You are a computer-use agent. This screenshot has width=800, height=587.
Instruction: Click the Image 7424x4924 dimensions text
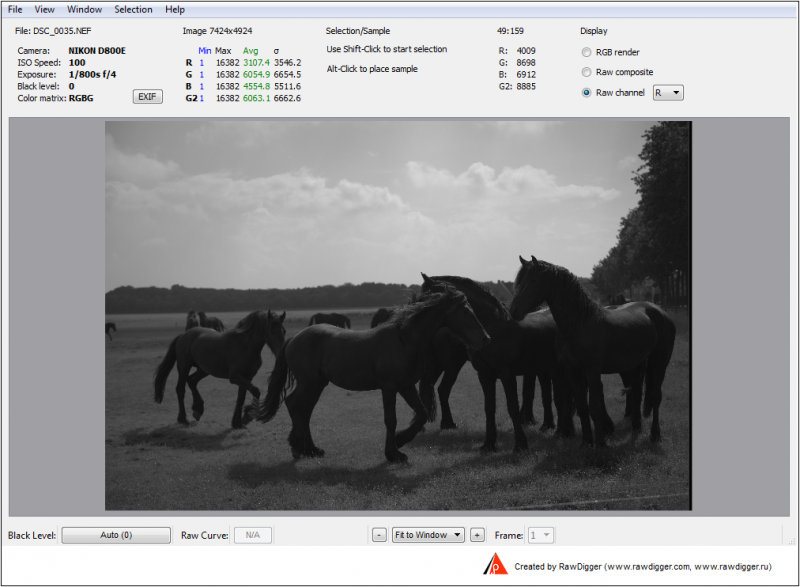click(x=217, y=31)
